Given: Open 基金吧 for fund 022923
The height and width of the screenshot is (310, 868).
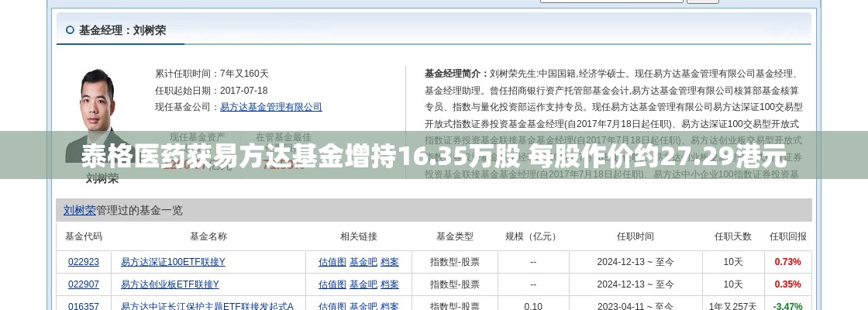Looking at the screenshot, I should coord(363,262).
